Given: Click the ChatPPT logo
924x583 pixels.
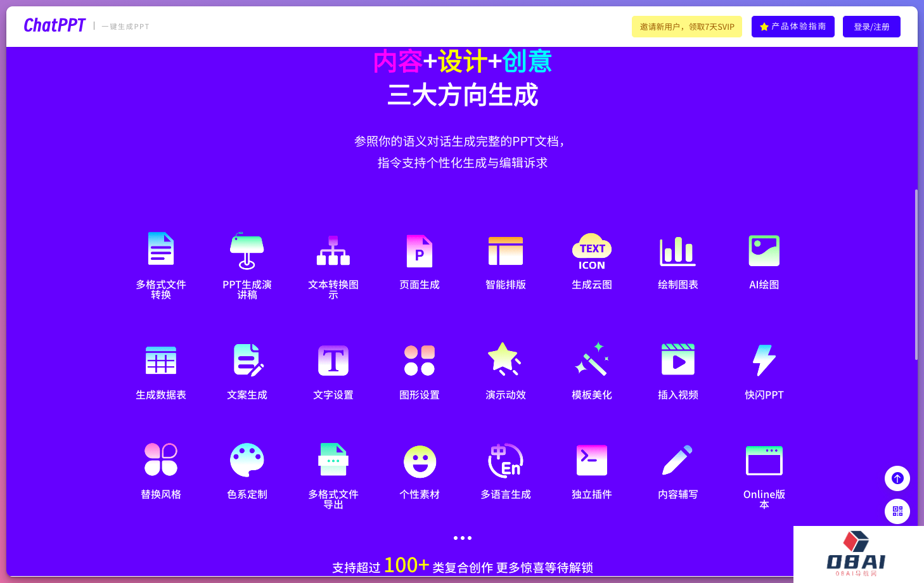Looking at the screenshot, I should (55, 25).
